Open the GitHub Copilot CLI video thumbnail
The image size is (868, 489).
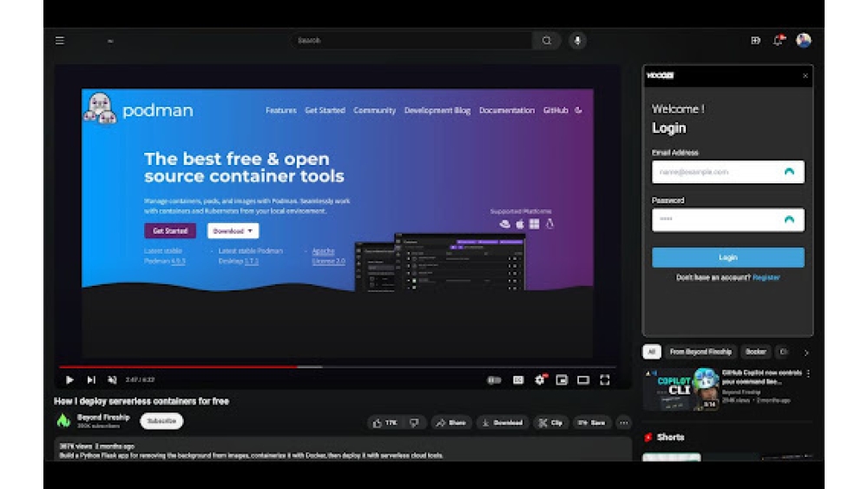[681, 389]
